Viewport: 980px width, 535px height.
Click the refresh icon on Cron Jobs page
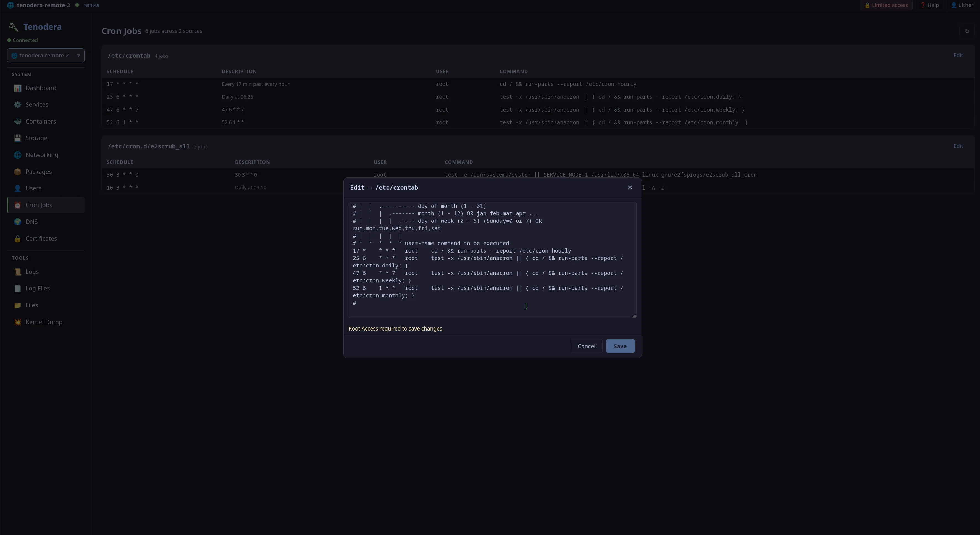[967, 31]
